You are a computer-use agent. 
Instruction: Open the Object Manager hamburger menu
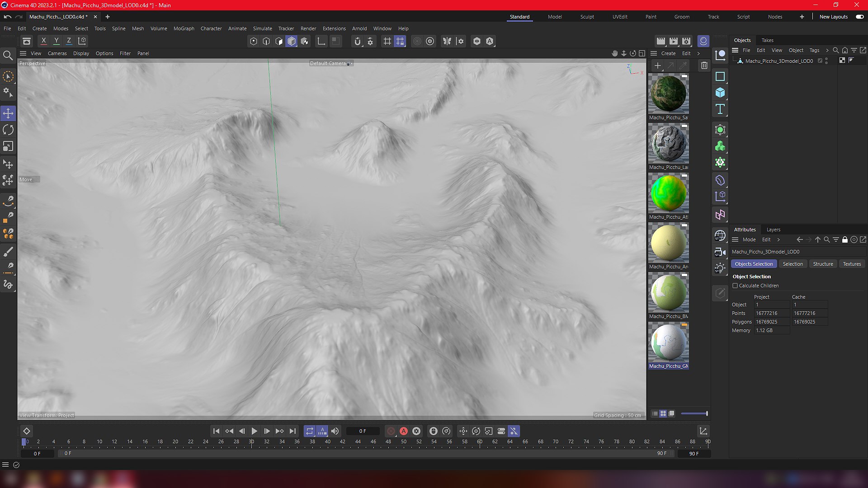(735, 50)
